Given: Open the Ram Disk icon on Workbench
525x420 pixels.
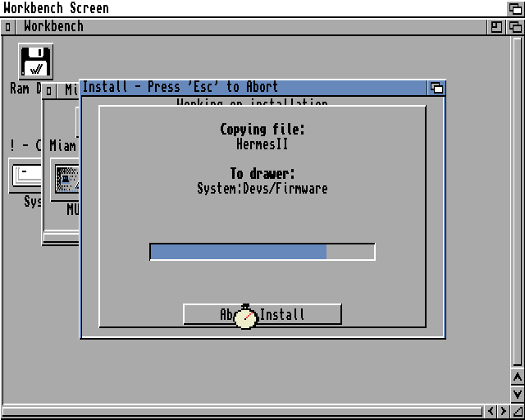Looking at the screenshot, I should (35, 62).
